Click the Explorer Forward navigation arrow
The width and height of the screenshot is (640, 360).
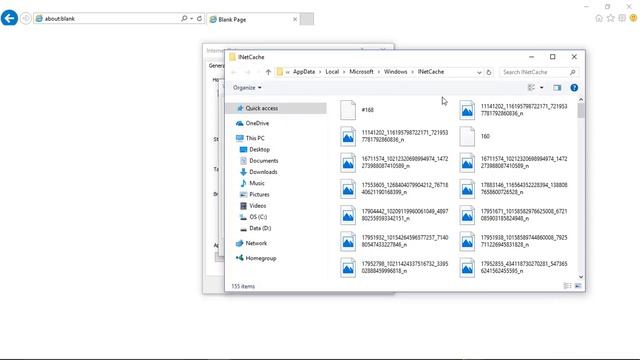247,72
